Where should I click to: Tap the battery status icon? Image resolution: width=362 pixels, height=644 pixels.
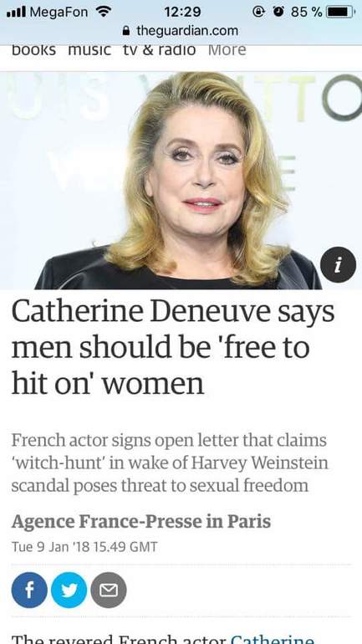point(340,12)
